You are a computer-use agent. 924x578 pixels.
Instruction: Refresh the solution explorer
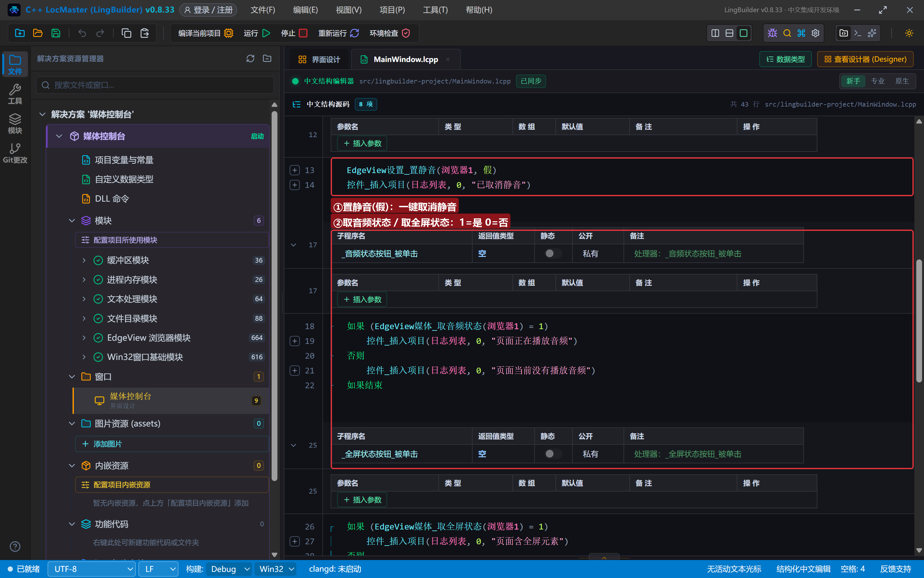pos(250,58)
